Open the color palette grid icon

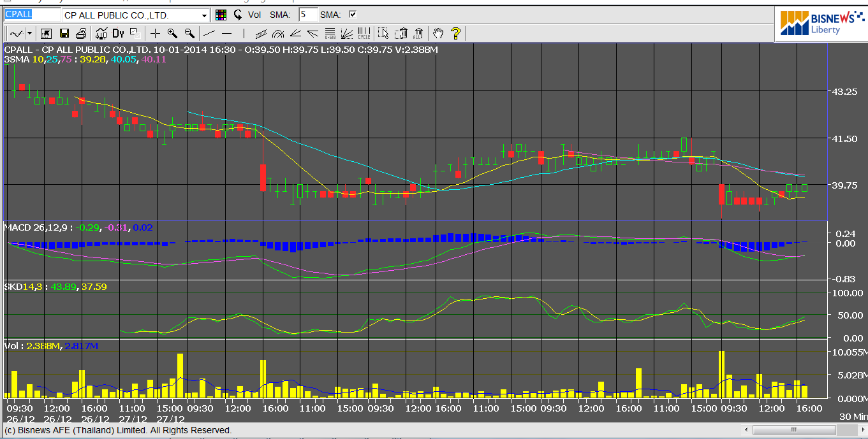tap(221, 15)
